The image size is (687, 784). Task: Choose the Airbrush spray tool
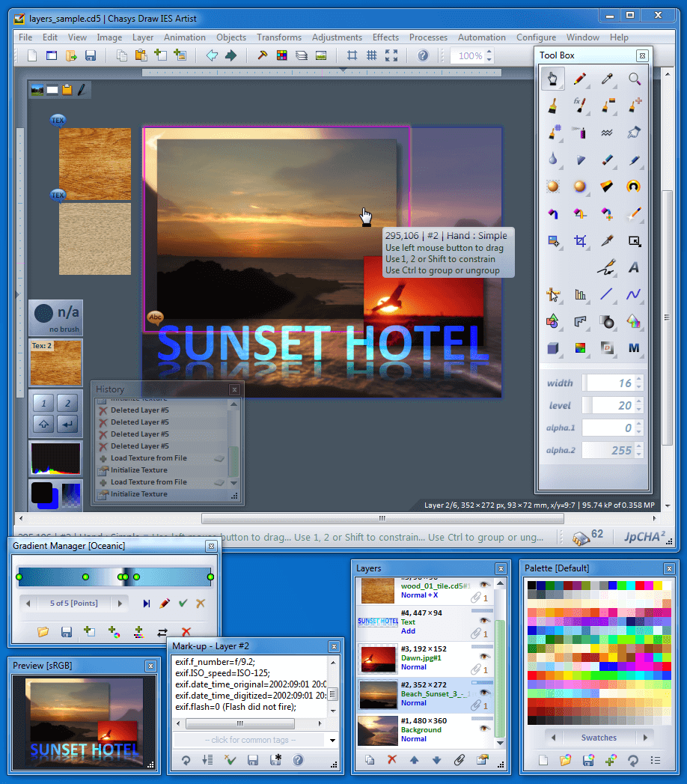578,133
